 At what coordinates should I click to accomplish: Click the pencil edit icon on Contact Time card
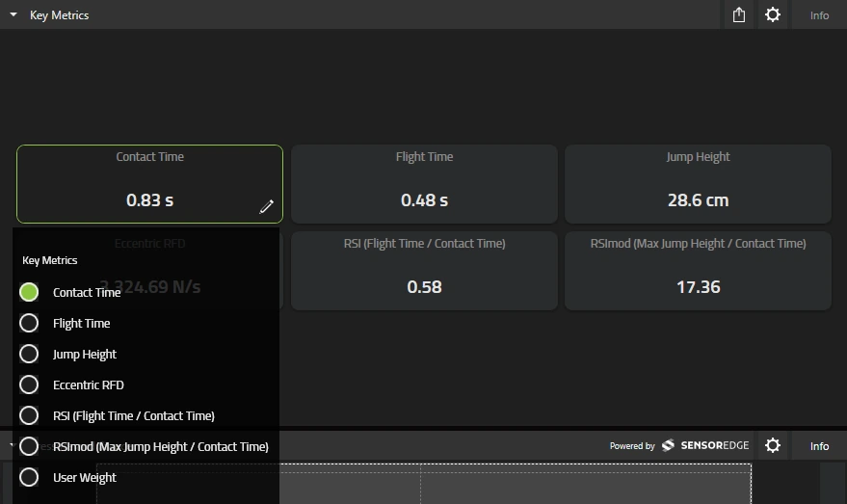coord(266,206)
